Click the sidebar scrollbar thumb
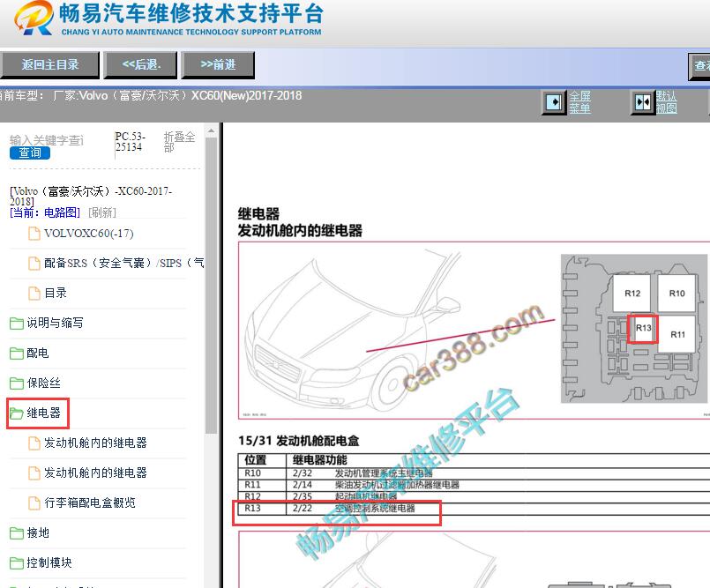Screen dimensions: 710x588 [211, 285]
